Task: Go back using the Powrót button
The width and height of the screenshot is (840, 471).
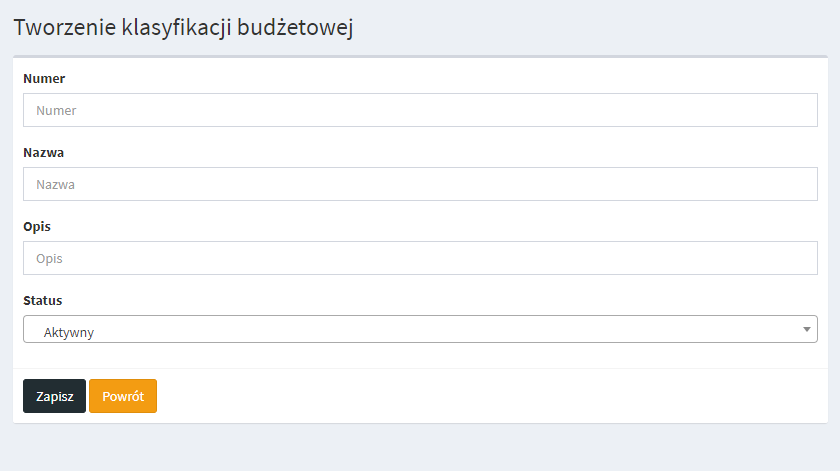Action: [x=123, y=396]
